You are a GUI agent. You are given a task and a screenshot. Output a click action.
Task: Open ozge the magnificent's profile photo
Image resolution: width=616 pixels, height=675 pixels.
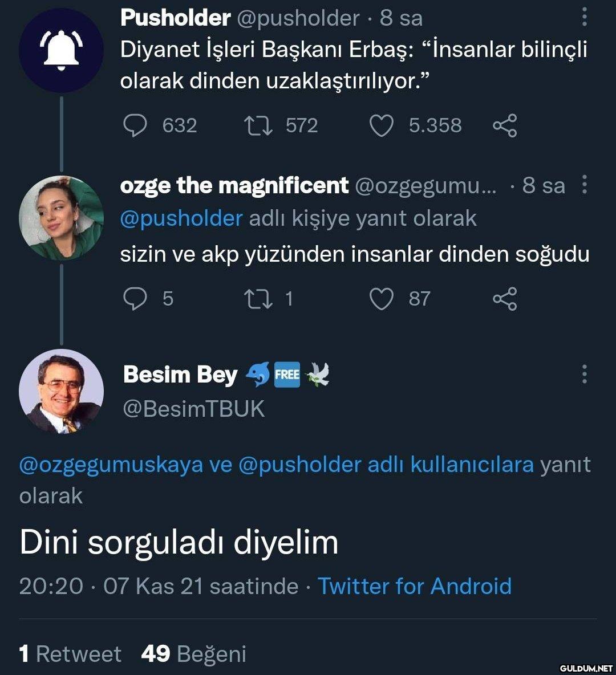[61, 218]
